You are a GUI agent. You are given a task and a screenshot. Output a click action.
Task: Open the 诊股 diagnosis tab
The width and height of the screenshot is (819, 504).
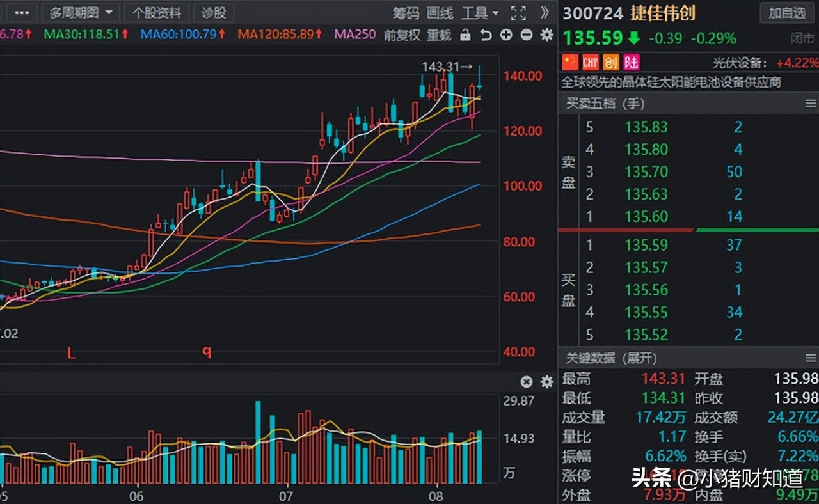tap(213, 13)
